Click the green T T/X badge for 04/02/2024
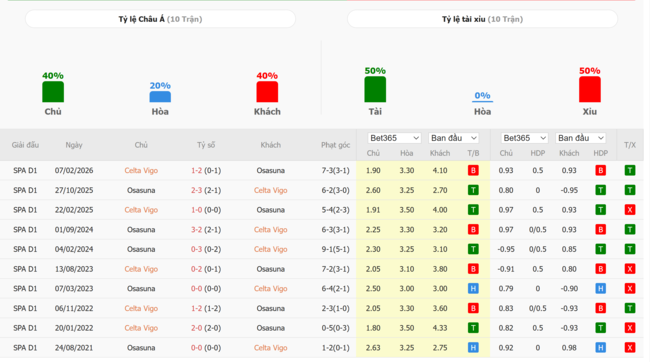 (630, 249)
